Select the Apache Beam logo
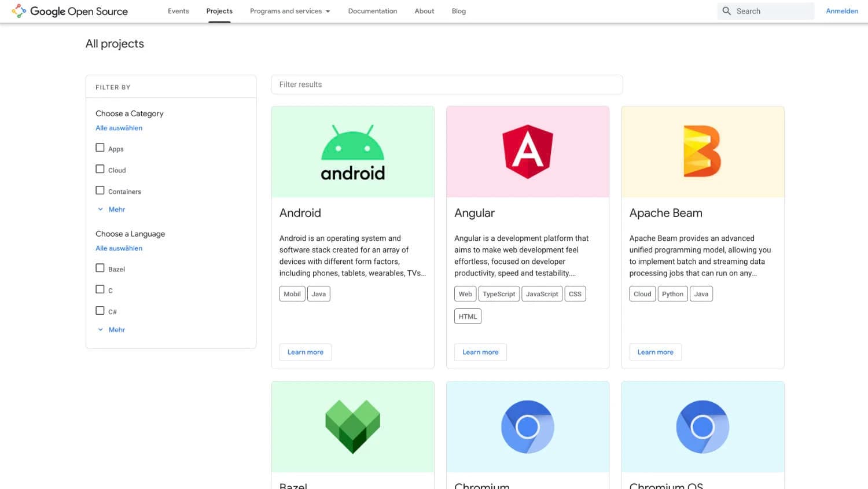Viewport: 868px width, 489px height. click(702, 151)
